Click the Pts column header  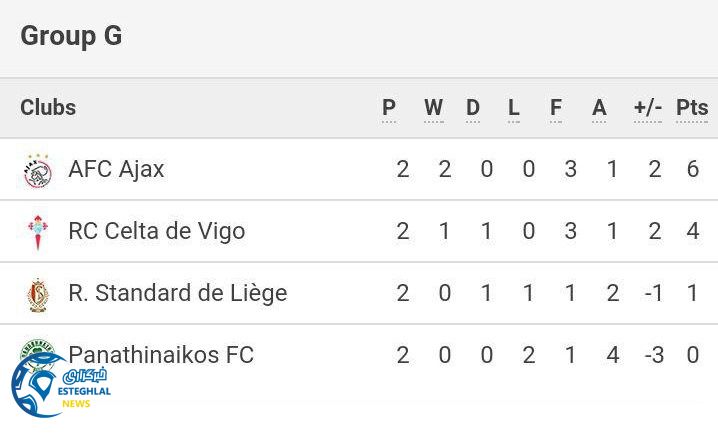pyautogui.click(x=692, y=108)
